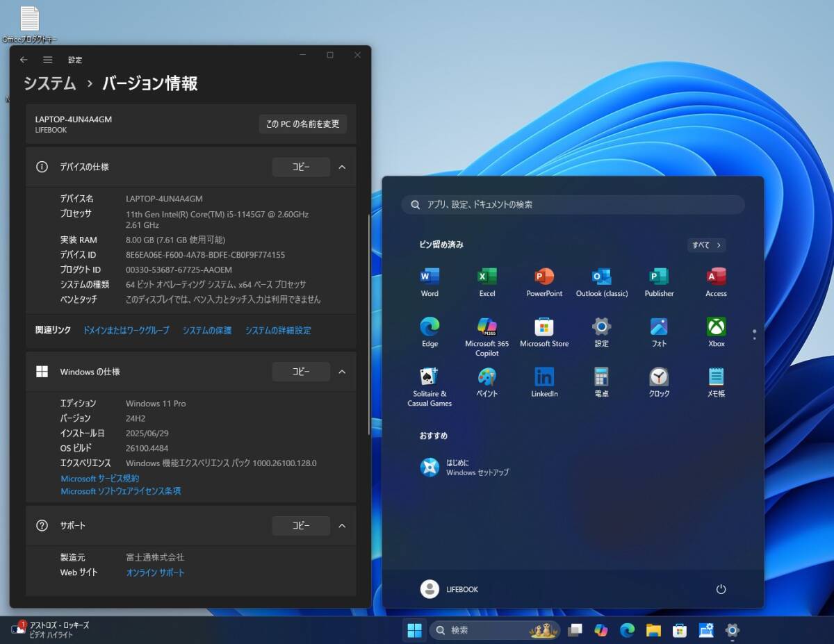Open Microsoft サービス規約 link

[x=100, y=479]
